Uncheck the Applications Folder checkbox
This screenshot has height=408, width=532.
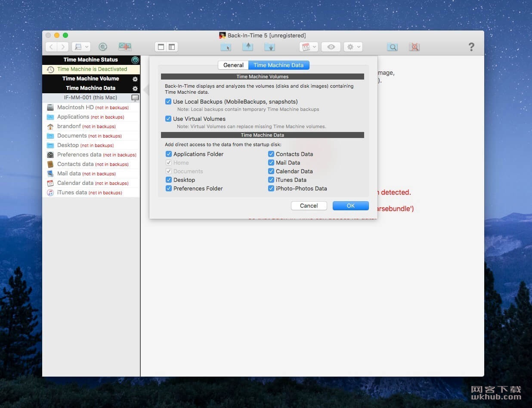tap(169, 154)
